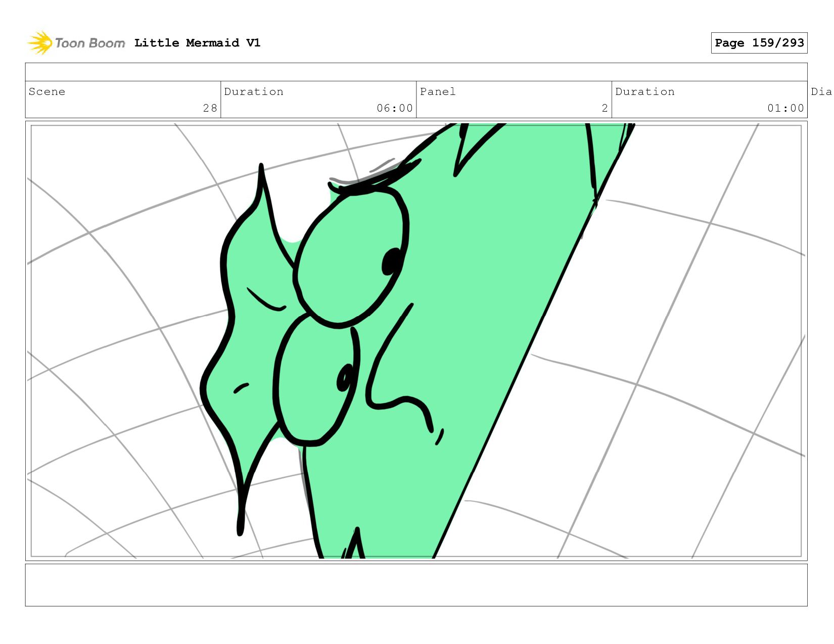Click the 'Little Mermaid V1' title text

click(197, 43)
